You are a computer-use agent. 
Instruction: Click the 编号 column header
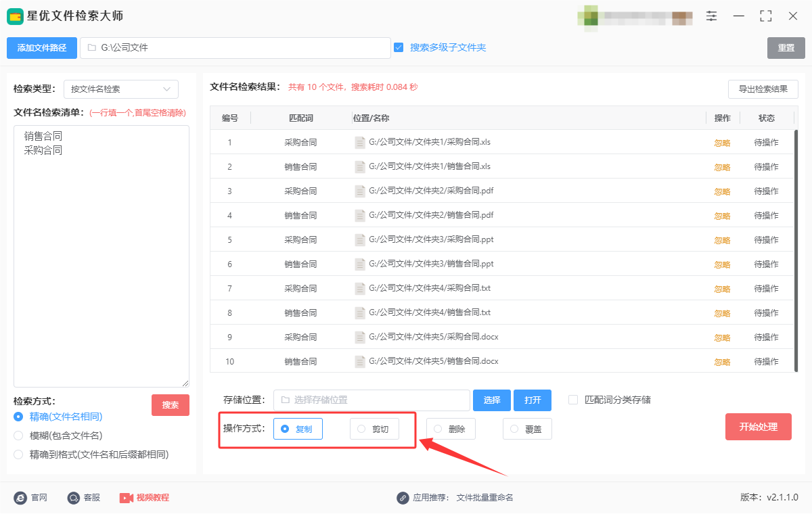point(230,118)
